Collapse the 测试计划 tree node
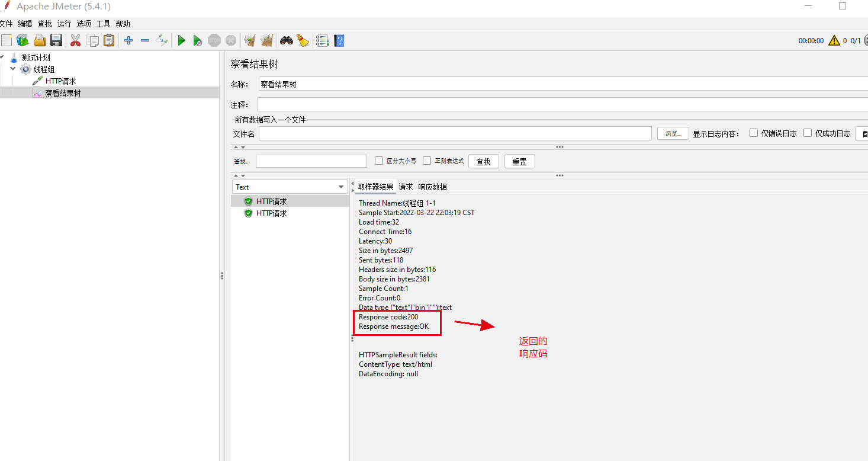The image size is (868, 461). 3,57
